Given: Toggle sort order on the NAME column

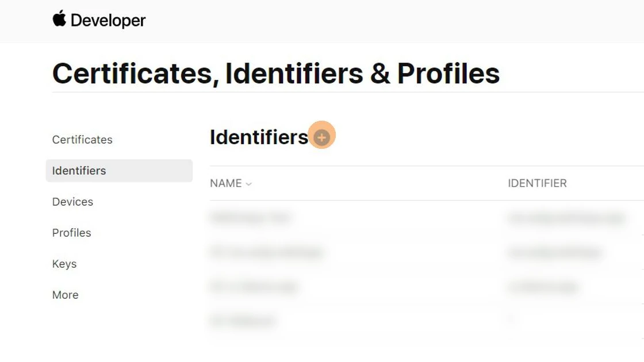Looking at the screenshot, I should 225,183.
